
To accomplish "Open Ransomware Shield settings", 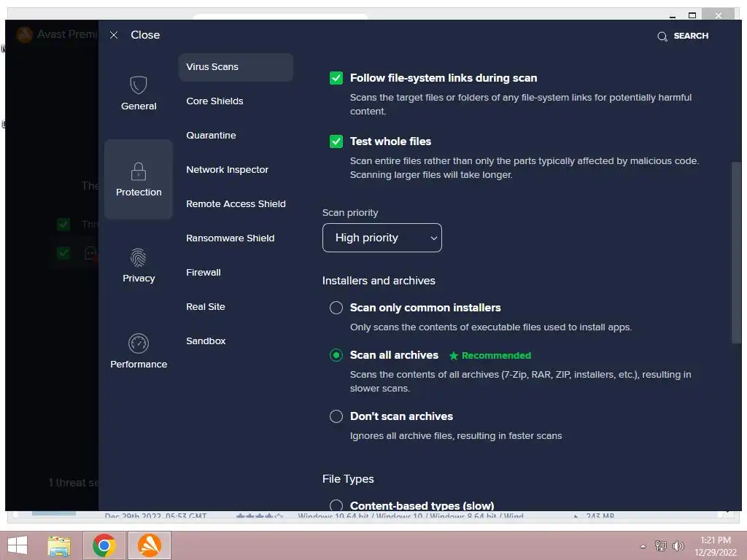I will point(230,238).
